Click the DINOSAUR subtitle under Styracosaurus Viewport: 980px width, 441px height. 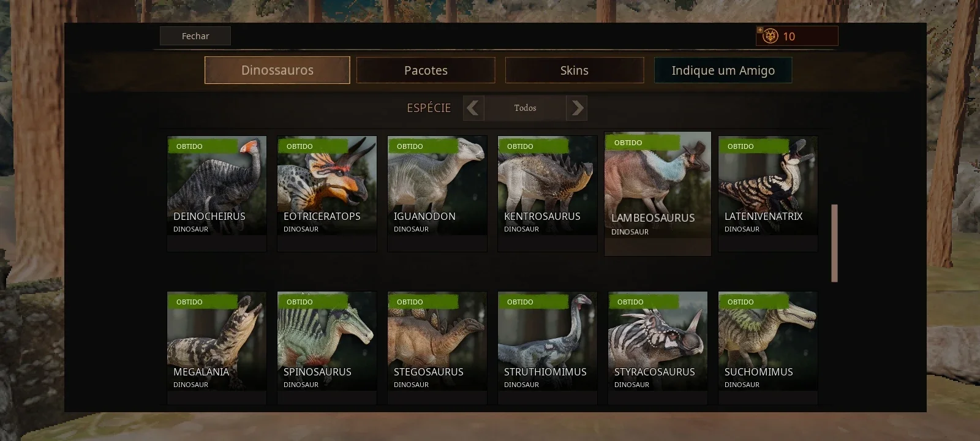click(631, 385)
